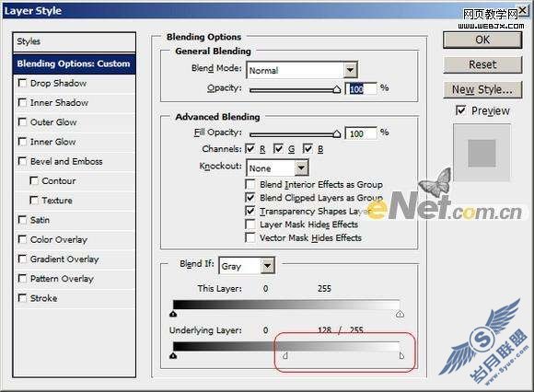Click the Underlying Layer left split white handle
Screen dimensions: 534x392
click(285, 356)
